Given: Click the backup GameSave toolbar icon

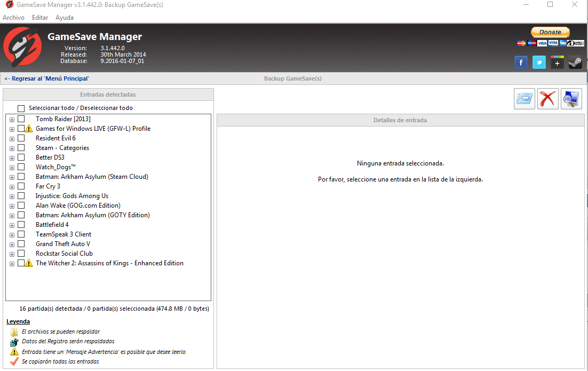Looking at the screenshot, I should pyautogui.click(x=525, y=99).
